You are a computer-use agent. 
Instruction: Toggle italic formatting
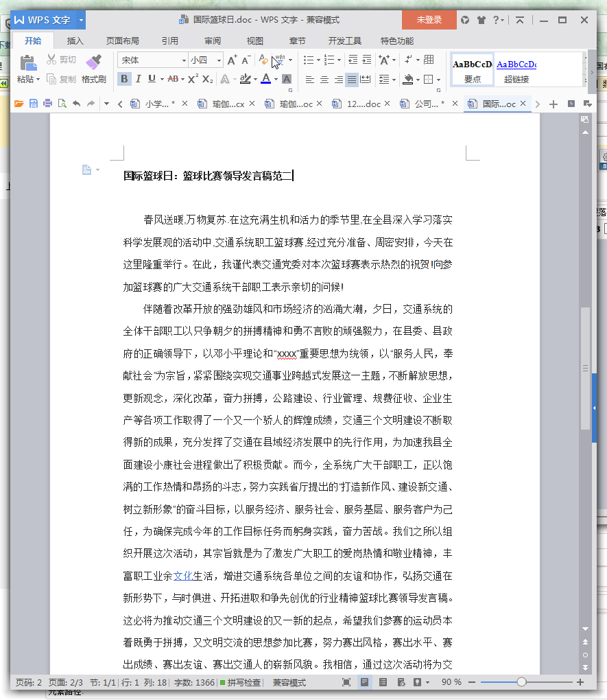(x=139, y=79)
